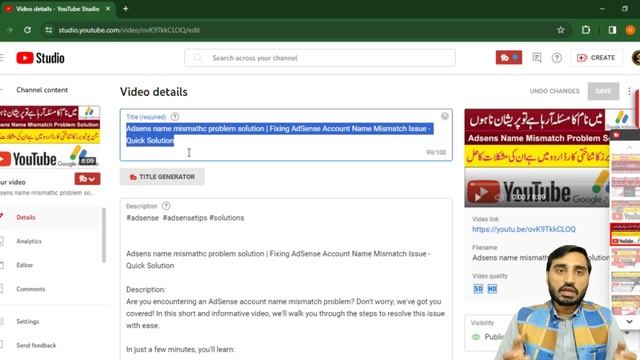Click Send feedback in the sidebar
Image resolution: width=640 pixels, height=360 pixels.
pyautogui.click(x=36, y=345)
